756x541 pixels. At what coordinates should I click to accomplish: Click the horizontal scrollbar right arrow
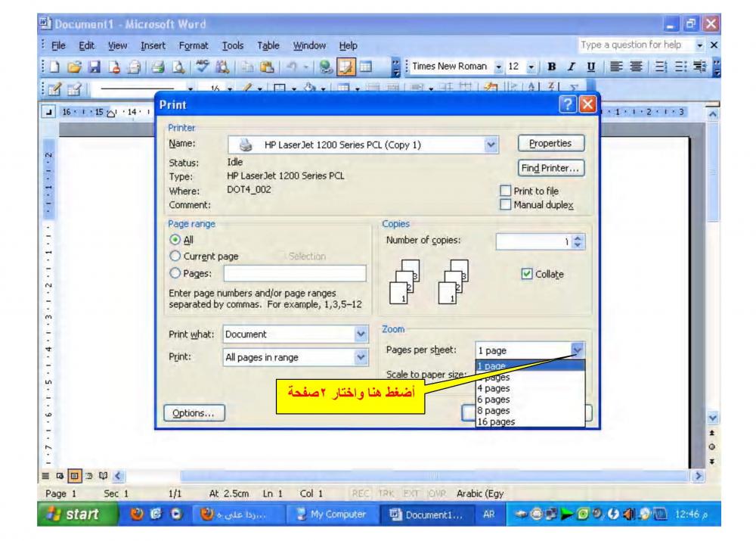coord(698,476)
